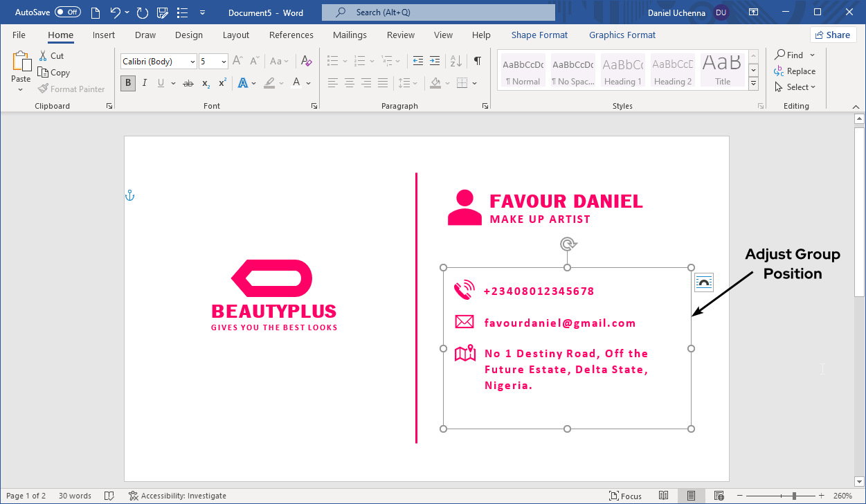This screenshot has width=866, height=504.
Task: Toggle bold formatting
Action: 127,82
